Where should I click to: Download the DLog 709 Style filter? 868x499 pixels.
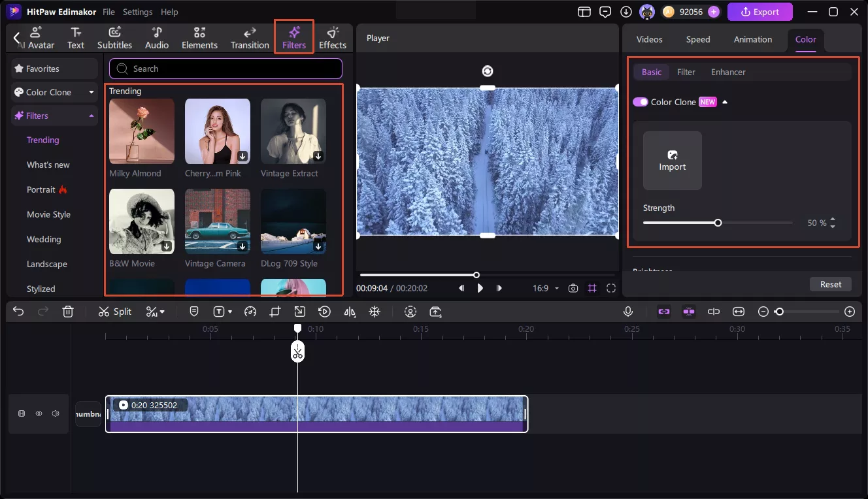tap(318, 246)
